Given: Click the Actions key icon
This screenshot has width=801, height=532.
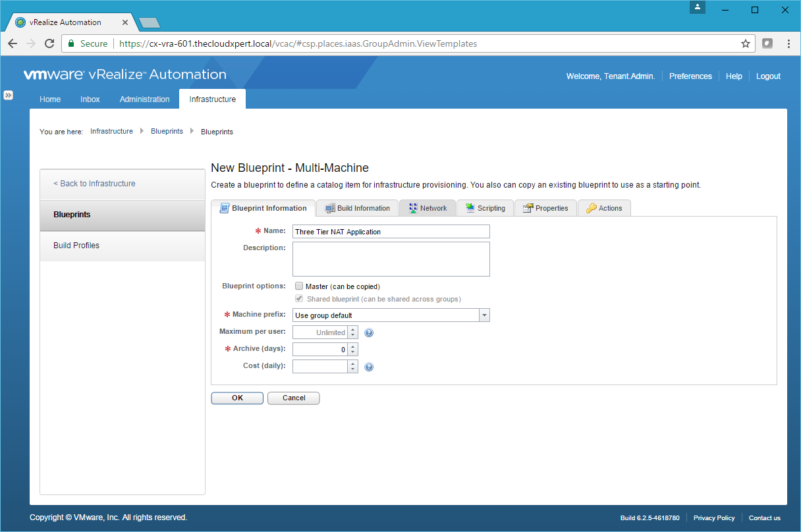Looking at the screenshot, I should tap(592, 208).
